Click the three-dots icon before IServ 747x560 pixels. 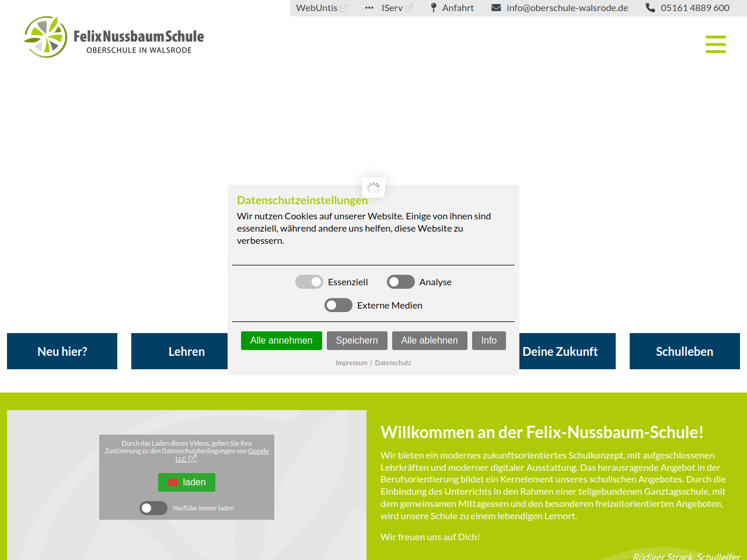pyautogui.click(x=369, y=8)
